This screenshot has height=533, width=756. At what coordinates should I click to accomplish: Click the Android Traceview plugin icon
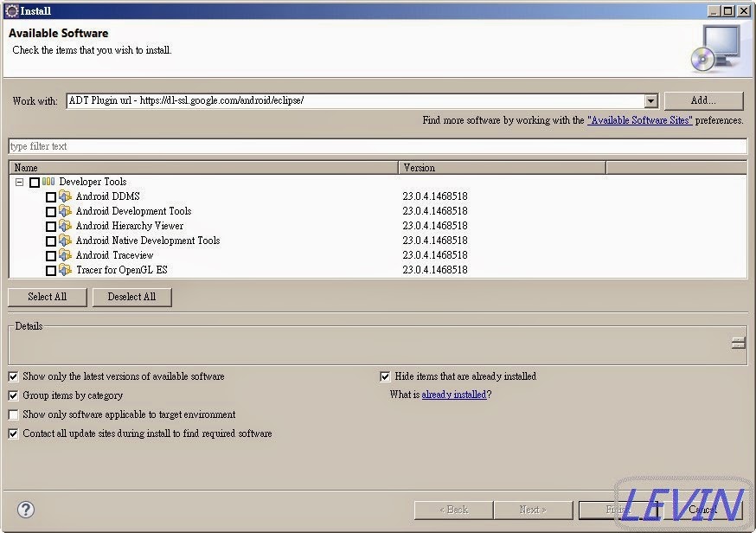pos(65,255)
